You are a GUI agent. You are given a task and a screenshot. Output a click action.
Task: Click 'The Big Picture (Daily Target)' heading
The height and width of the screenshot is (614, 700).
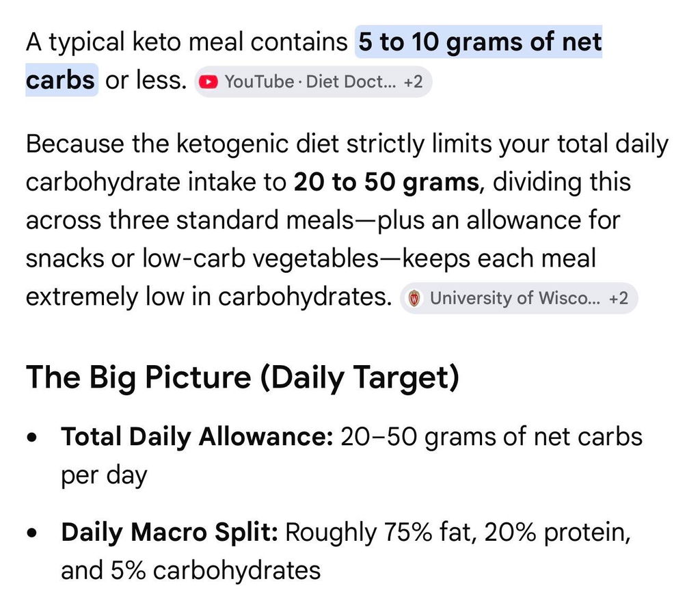(x=243, y=378)
